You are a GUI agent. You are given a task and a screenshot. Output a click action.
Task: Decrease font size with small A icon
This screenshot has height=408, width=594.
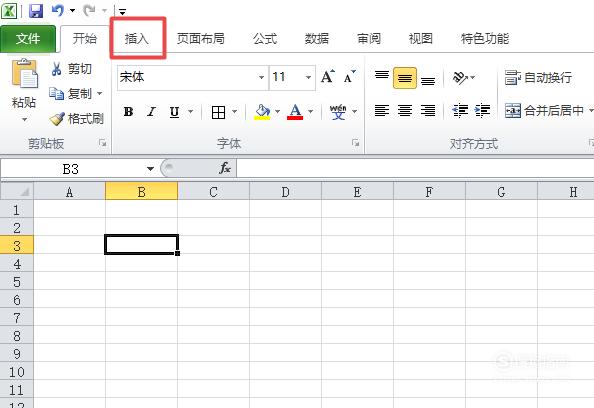pos(349,77)
